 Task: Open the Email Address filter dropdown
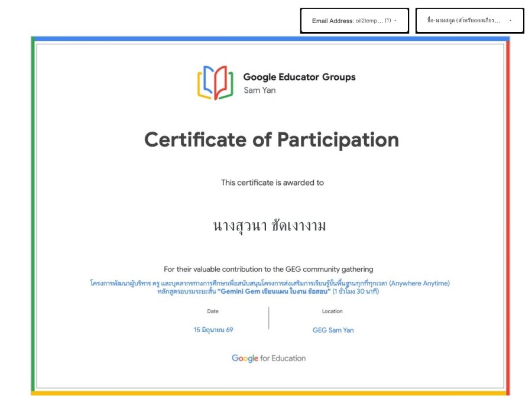click(x=355, y=21)
